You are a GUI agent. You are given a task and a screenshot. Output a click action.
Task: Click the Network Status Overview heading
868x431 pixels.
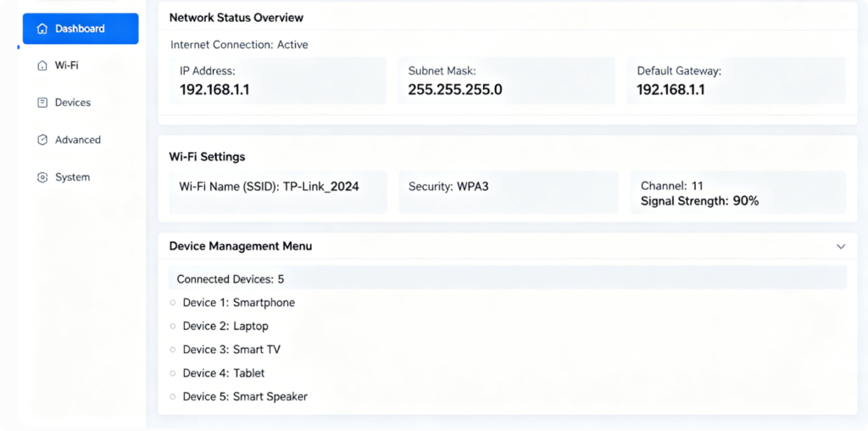[236, 18]
